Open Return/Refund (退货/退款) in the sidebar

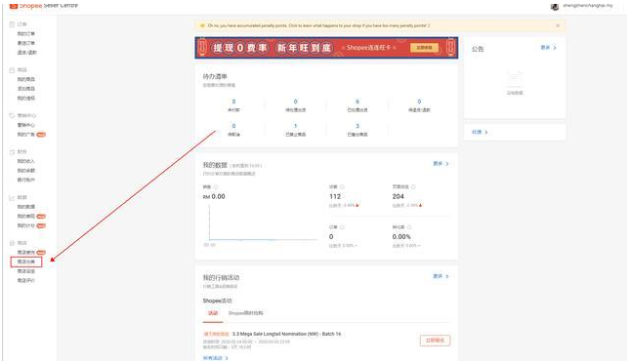point(27,53)
